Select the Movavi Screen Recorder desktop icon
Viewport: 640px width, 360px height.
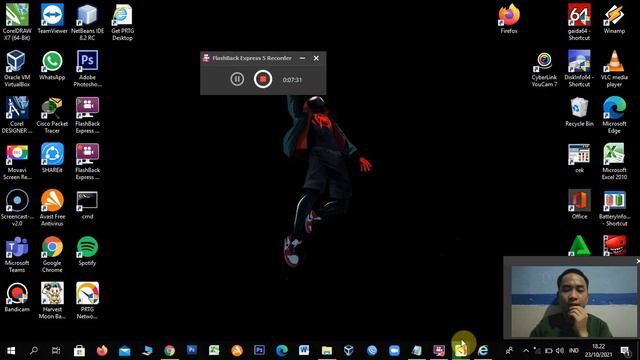click(17, 162)
